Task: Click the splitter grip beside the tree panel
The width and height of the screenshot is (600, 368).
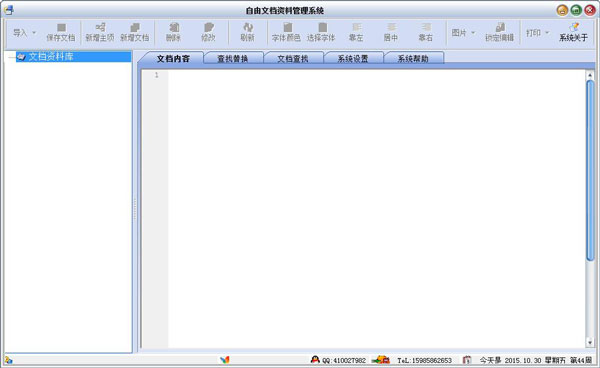Action: pos(134,209)
